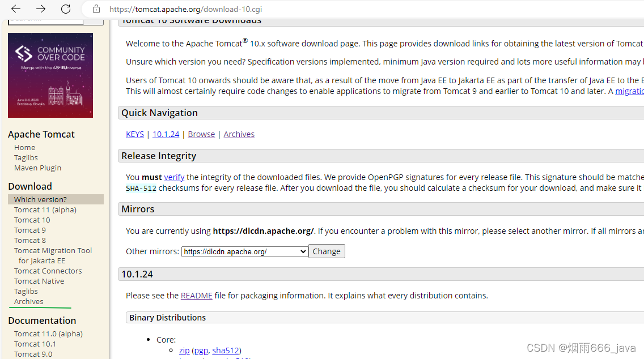Open Tomcat 11.0 (alpha) documentation
This screenshot has width=644, height=359.
[x=48, y=334]
